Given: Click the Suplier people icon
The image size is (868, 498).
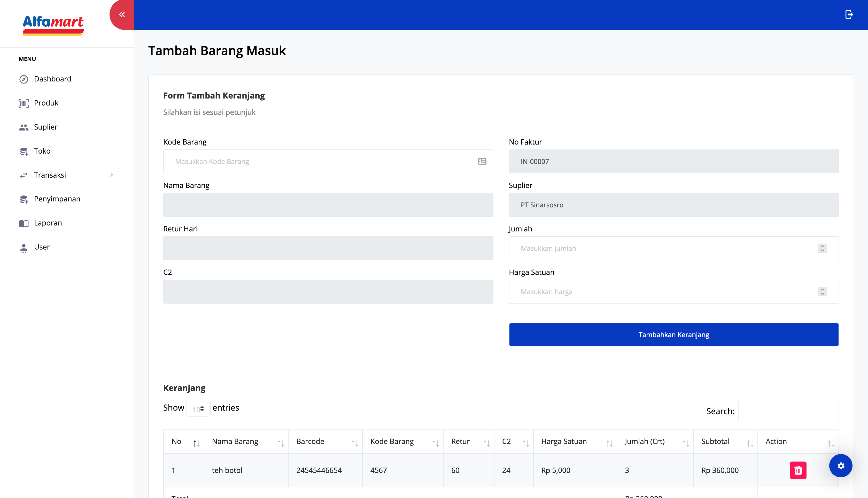Looking at the screenshot, I should coord(24,127).
